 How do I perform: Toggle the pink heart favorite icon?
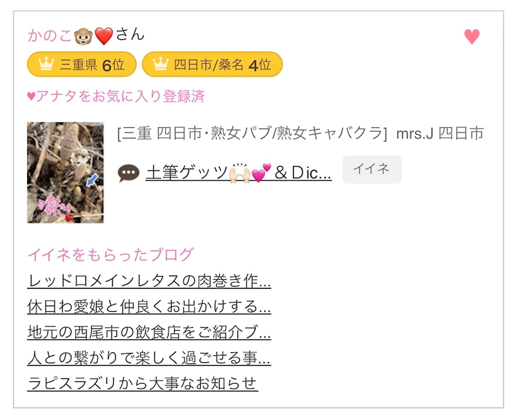472,36
